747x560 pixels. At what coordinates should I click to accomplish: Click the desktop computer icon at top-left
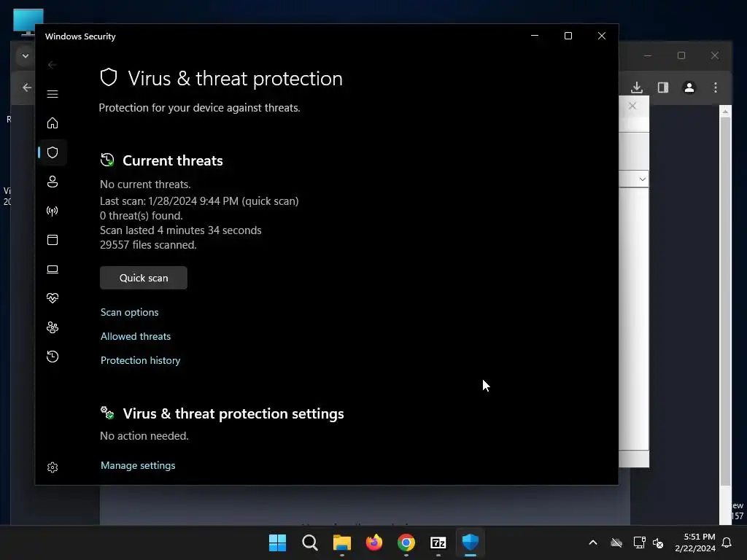click(x=28, y=22)
